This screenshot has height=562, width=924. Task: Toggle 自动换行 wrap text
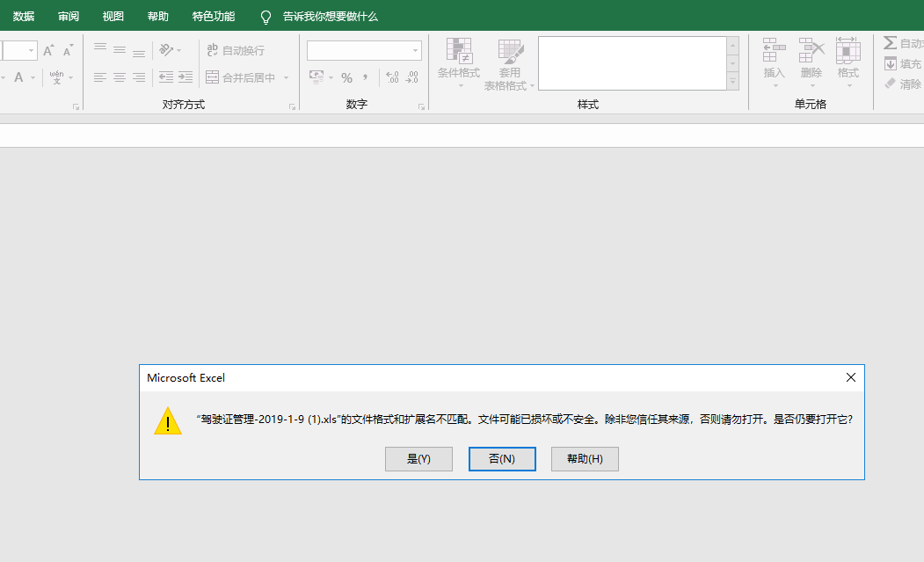click(x=235, y=50)
